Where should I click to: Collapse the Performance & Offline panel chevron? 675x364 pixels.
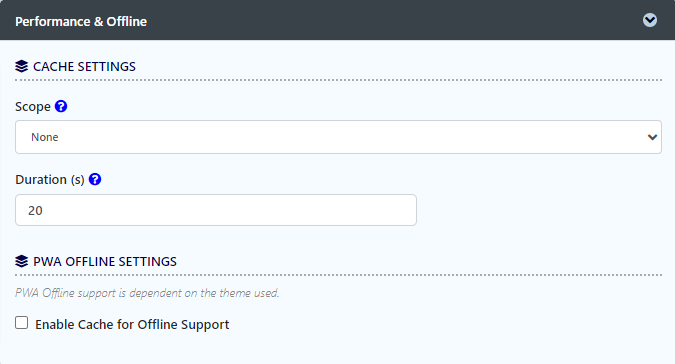(x=650, y=20)
